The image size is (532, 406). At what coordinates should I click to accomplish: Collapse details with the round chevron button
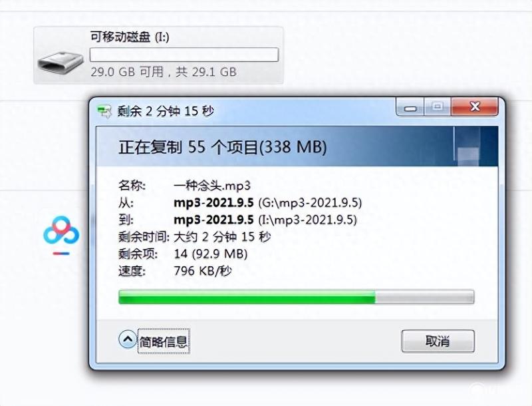[x=128, y=339]
